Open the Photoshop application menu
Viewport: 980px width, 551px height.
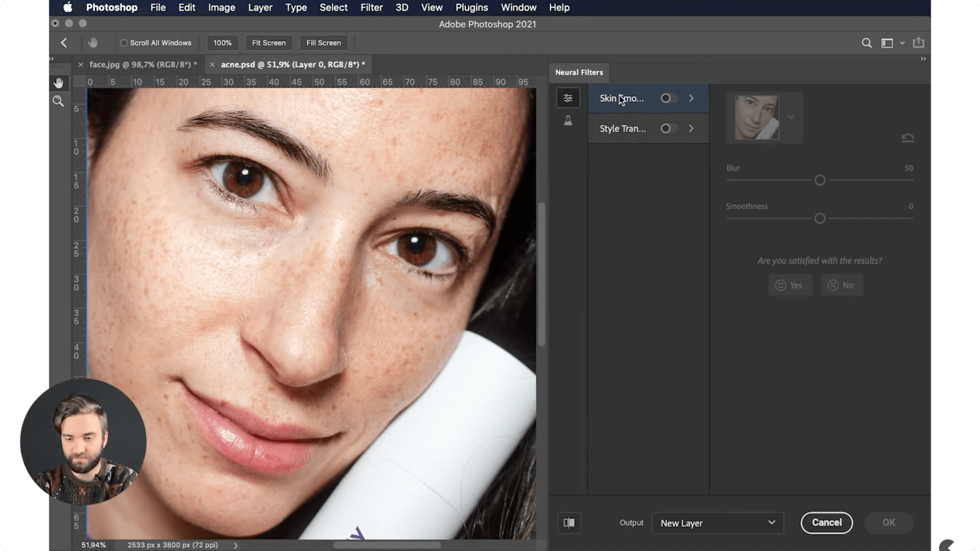(x=112, y=8)
